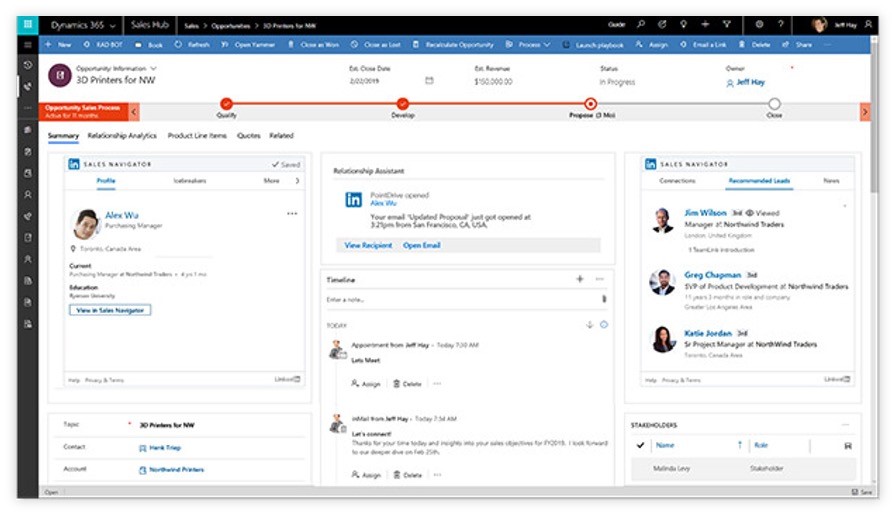
Task: Open the Stakeholders section ellipsis menu
Action: [845, 425]
